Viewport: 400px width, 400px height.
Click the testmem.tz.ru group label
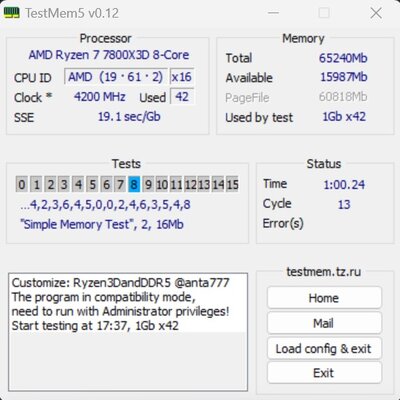(324, 272)
